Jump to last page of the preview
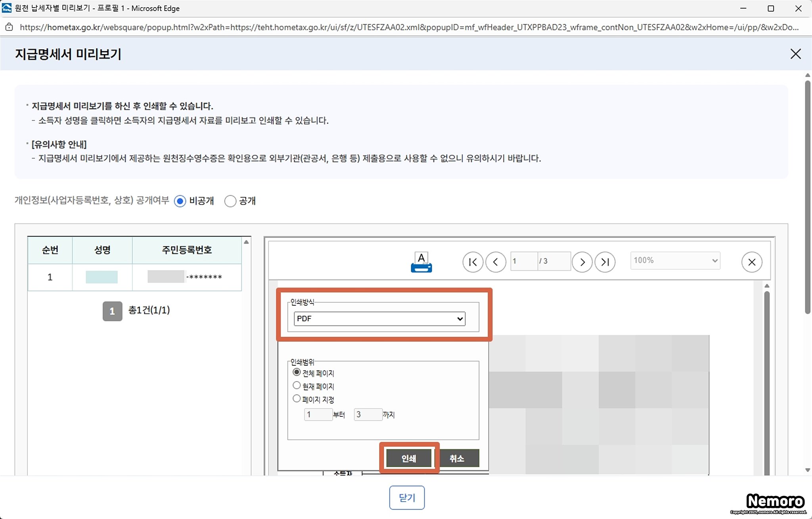The image size is (812, 519). [x=605, y=262]
